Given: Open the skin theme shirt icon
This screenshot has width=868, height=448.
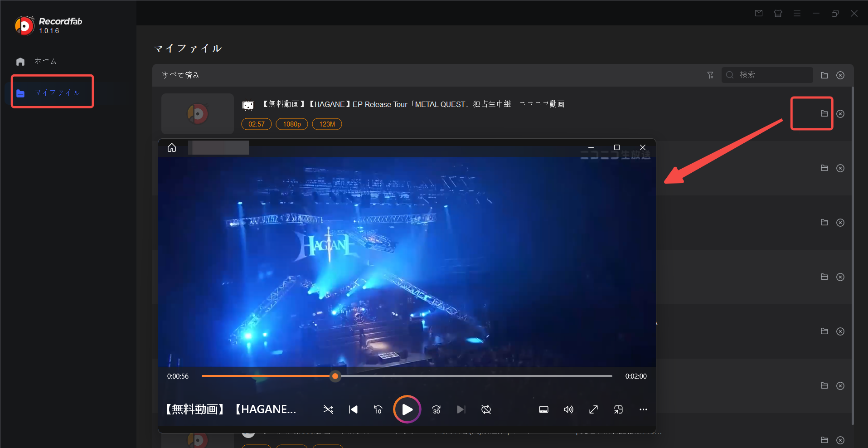Looking at the screenshot, I should point(778,14).
